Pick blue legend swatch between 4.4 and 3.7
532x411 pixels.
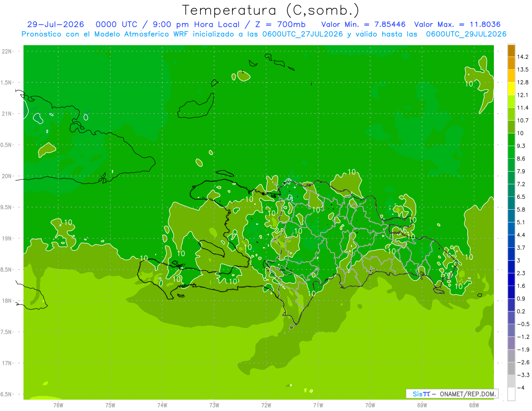coord(511,241)
